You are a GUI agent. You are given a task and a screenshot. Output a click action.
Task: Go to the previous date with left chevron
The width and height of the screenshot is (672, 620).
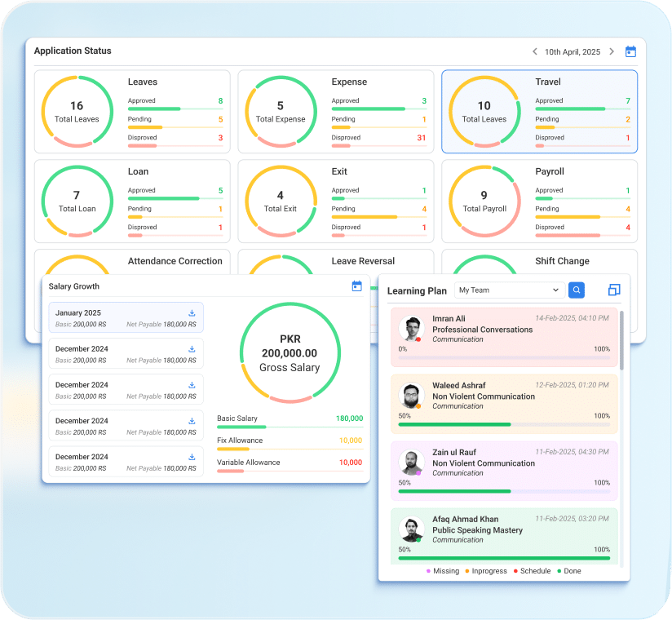535,51
